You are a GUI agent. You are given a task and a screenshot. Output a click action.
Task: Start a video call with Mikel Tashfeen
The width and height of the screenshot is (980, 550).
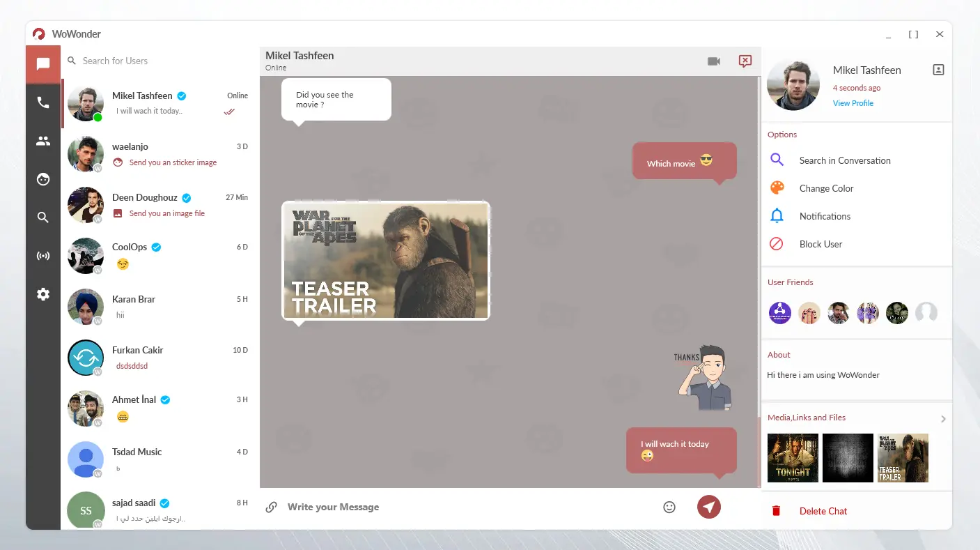713,61
